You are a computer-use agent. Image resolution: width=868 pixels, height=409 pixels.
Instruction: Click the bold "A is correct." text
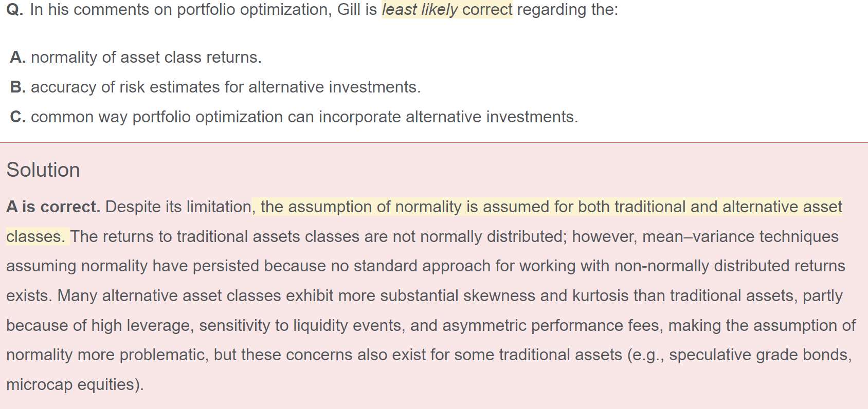(x=53, y=207)
